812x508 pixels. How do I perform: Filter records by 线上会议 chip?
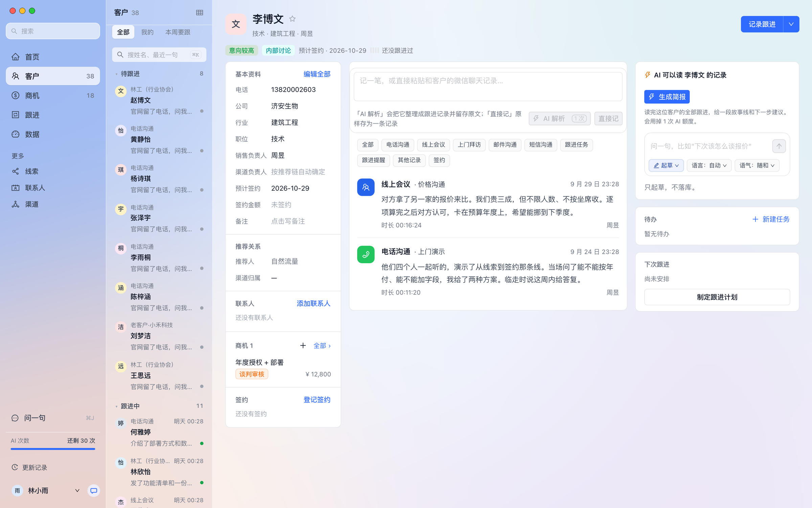433,145
